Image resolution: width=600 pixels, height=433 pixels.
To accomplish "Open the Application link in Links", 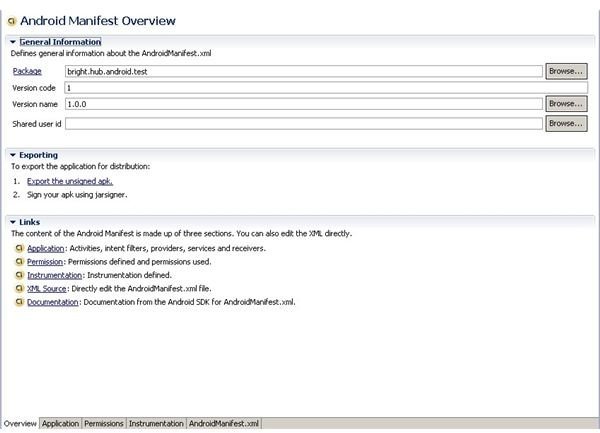I will click(46, 248).
